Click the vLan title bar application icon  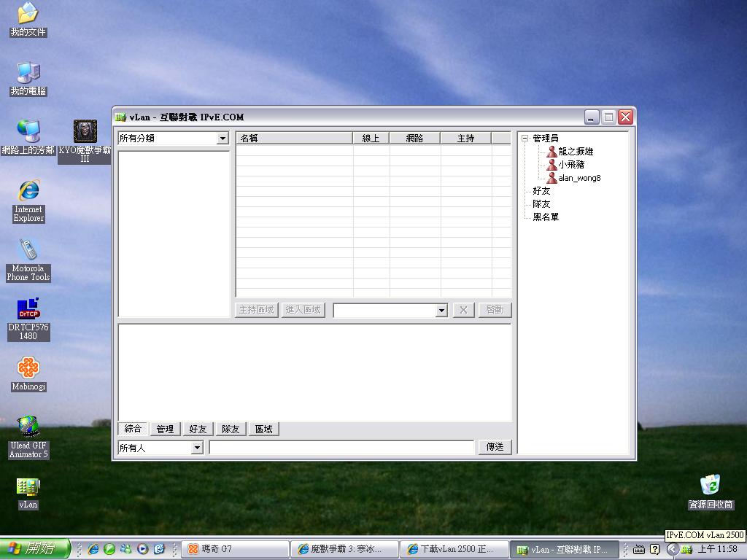(120, 117)
